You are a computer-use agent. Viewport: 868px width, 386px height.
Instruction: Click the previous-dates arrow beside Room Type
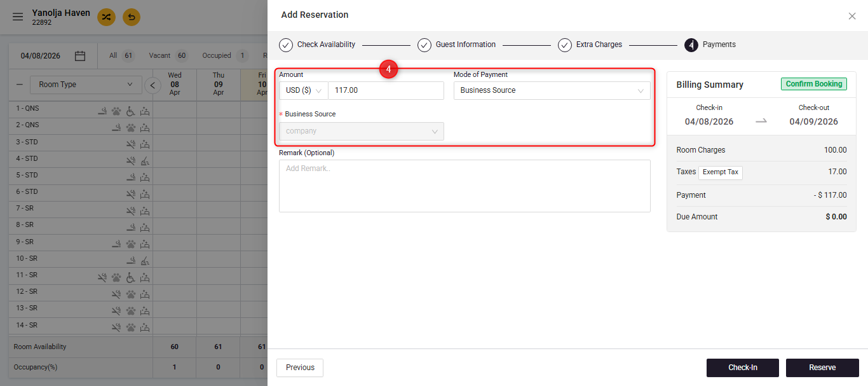coord(153,85)
